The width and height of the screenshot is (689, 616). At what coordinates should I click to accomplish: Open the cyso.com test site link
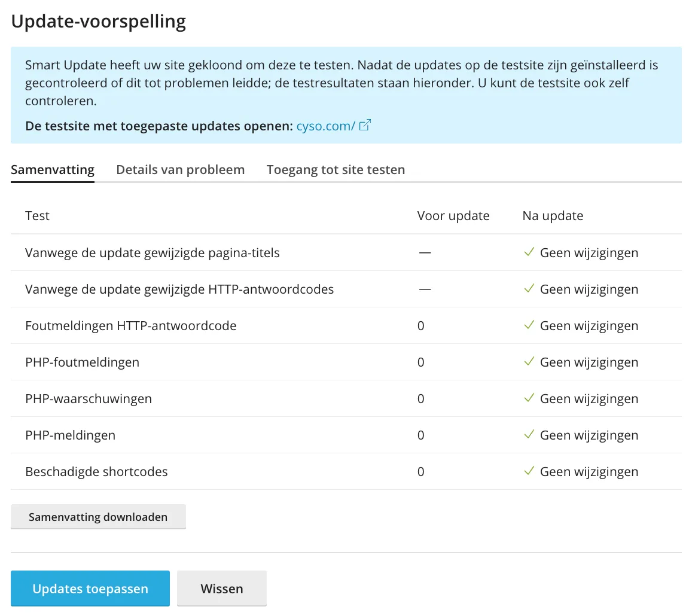(326, 126)
